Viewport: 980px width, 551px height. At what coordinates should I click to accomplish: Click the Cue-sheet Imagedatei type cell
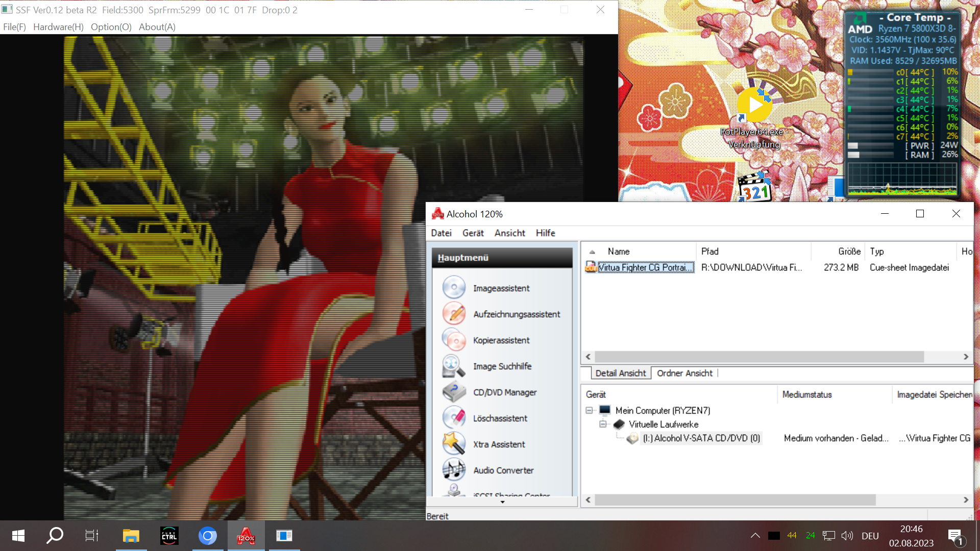(x=910, y=267)
